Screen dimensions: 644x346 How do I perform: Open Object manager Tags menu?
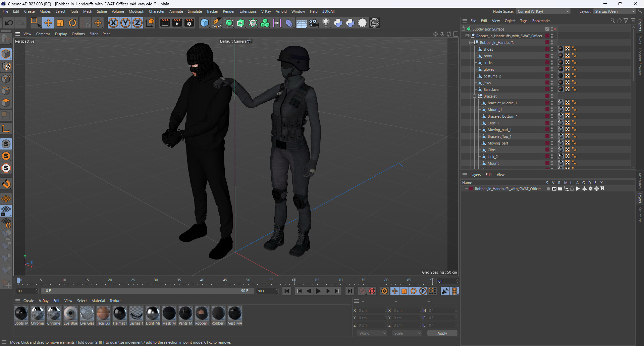coord(524,21)
